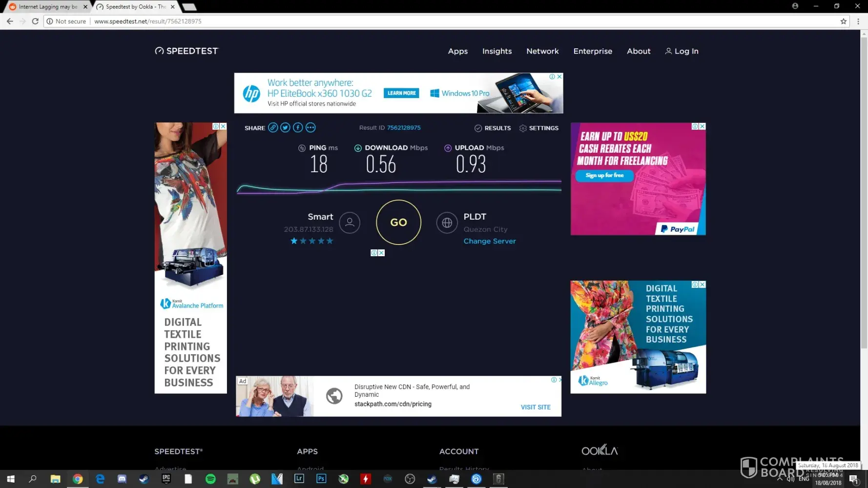Click the page vertical scrollbar

[864, 195]
